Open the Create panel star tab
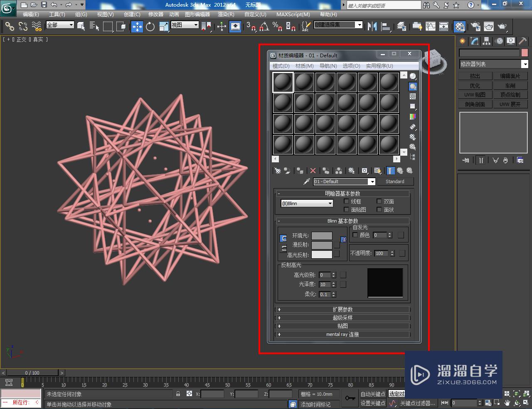Viewport: 532px width, 409px height. click(x=462, y=41)
